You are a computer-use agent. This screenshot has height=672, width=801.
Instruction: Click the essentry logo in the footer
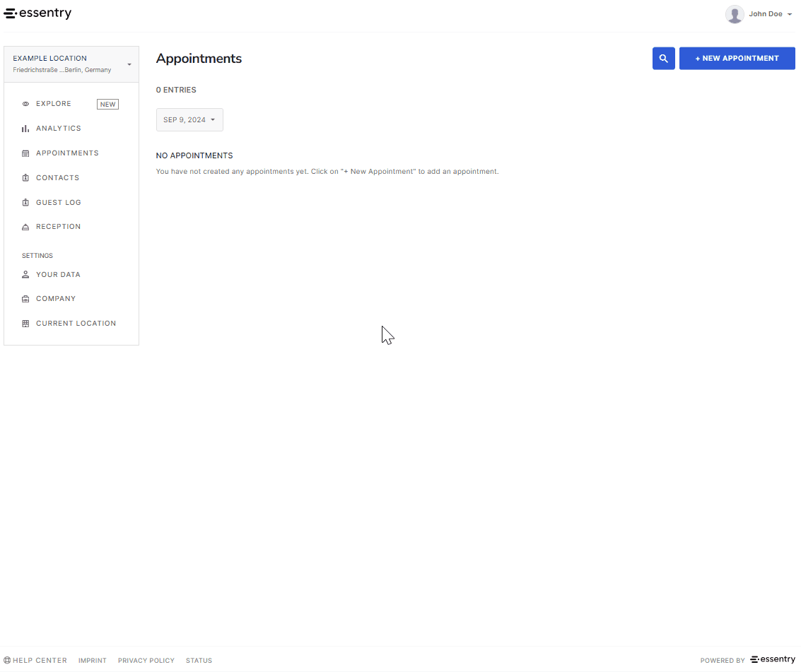(773, 659)
